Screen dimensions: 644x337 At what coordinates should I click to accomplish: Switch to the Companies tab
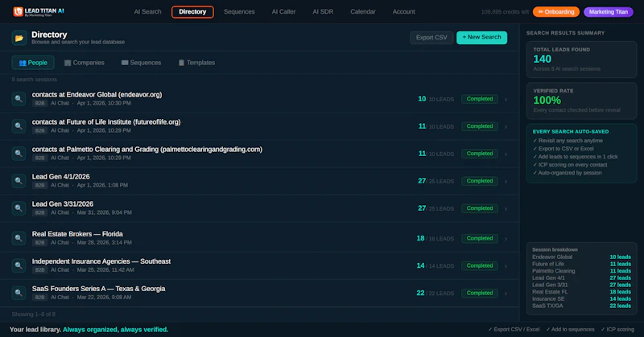pyautogui.click(x=85, y=63)
